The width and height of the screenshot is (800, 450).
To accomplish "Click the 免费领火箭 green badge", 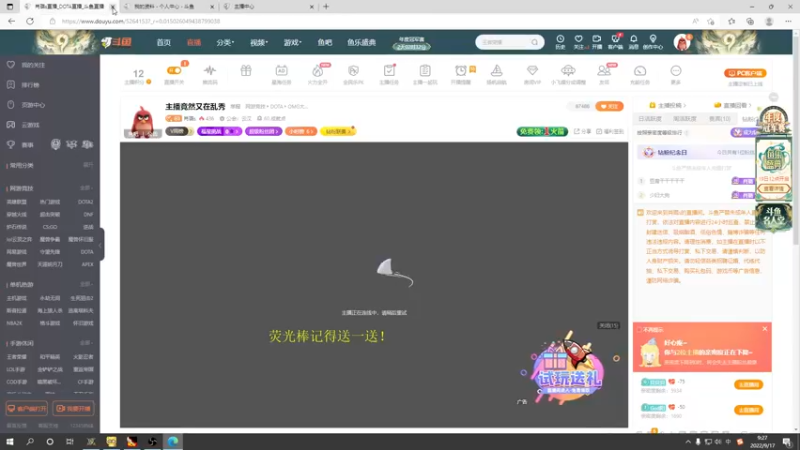I will point(542,131).
